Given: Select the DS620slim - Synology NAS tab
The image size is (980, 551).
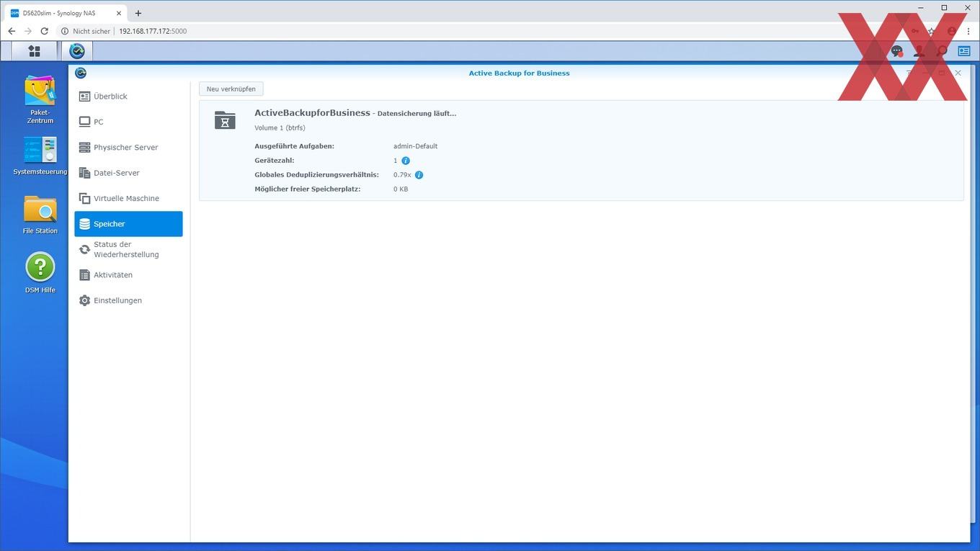Looking at the screenshot, I should pos(66,13).
